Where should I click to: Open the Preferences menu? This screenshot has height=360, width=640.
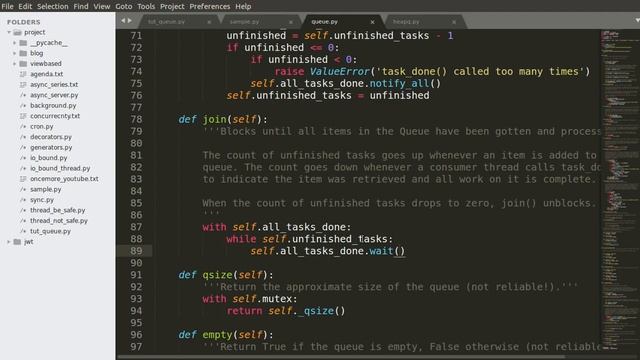(x=210, y=6)
